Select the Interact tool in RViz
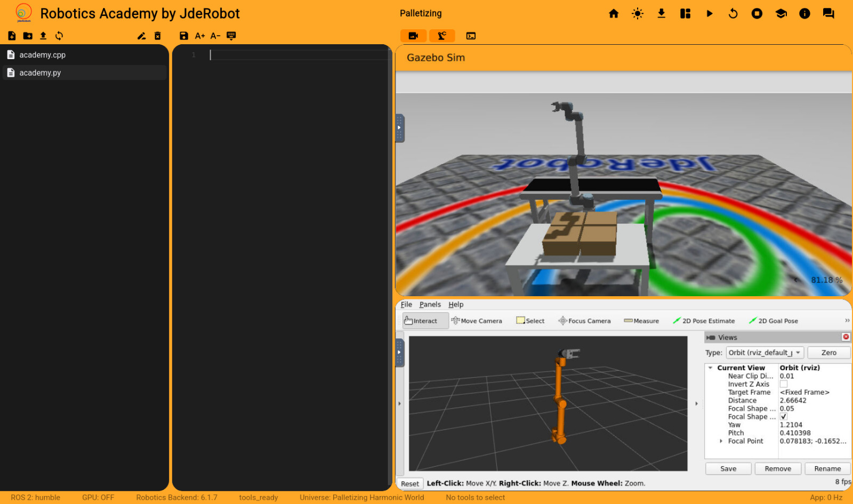853x504 pixels. (425, 321)
